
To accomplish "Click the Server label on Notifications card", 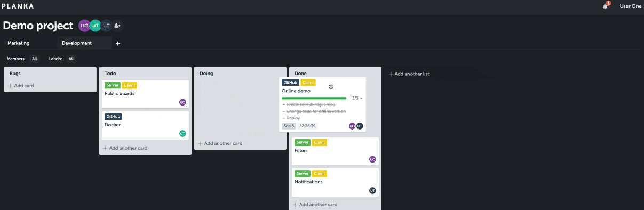I will pyautogui.click(x=303, y=173).
